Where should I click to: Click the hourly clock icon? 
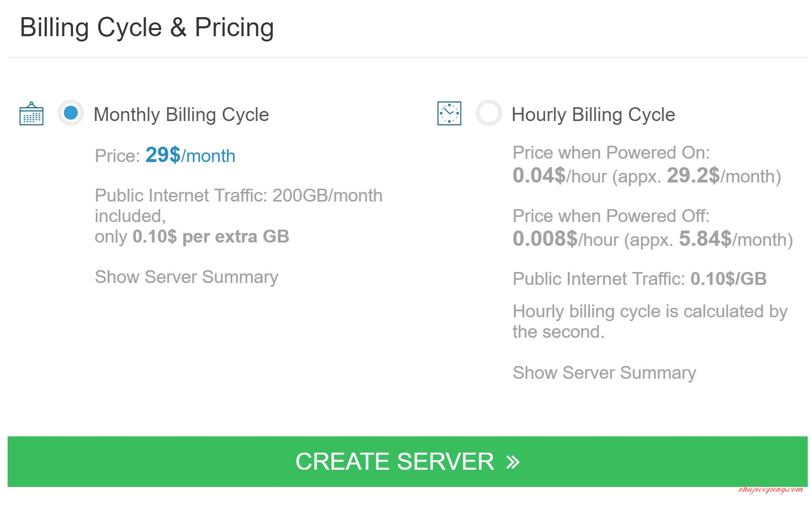(449, 113)
